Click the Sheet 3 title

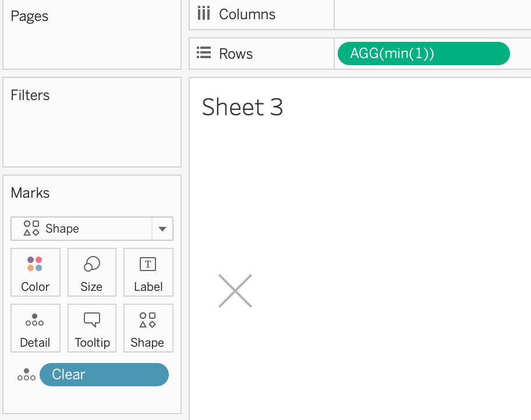tap(242, 107)
